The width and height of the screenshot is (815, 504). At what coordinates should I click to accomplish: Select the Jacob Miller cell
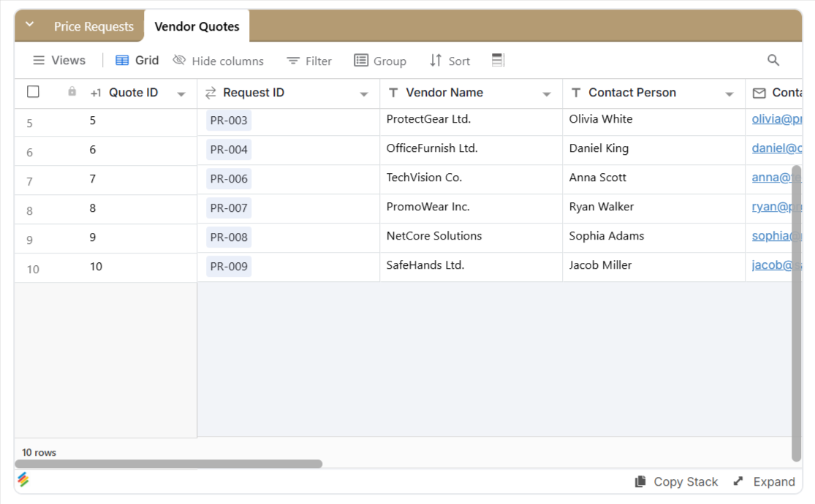click(654, 267)
